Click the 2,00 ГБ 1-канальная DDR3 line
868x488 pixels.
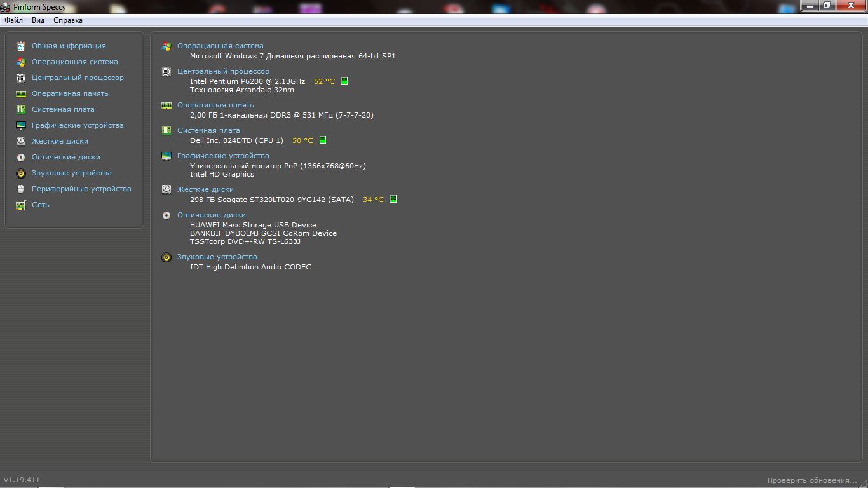[281, 115]
